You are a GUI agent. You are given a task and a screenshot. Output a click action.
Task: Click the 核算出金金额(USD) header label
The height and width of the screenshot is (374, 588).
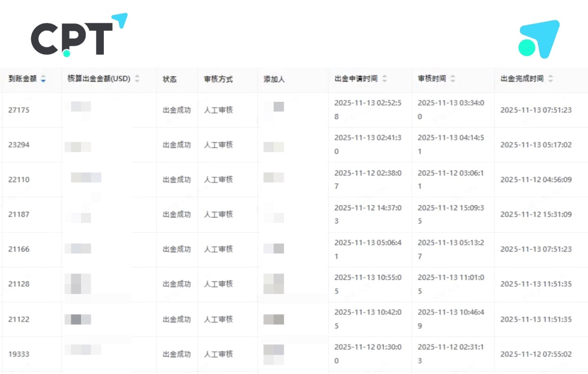pos(99,78)
